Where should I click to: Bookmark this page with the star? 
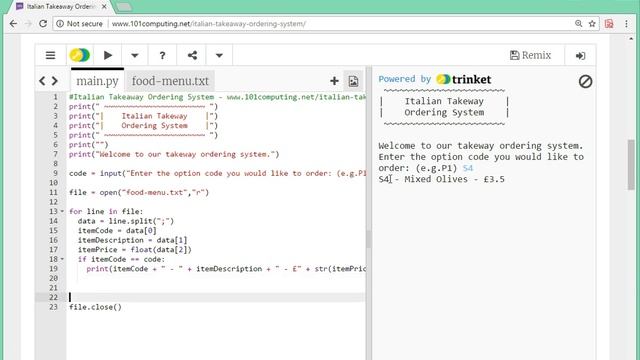coord(592,24)
